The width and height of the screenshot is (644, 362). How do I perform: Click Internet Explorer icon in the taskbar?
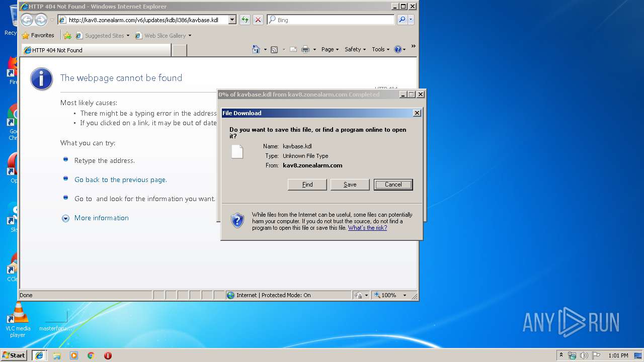point(39,355)
